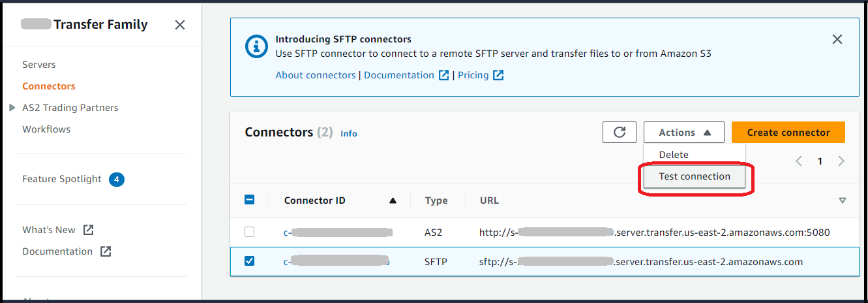Choose Delete from the Actions menu
Image resolution: width=868 pixels, height=303 pixels.
coord(674,155)
